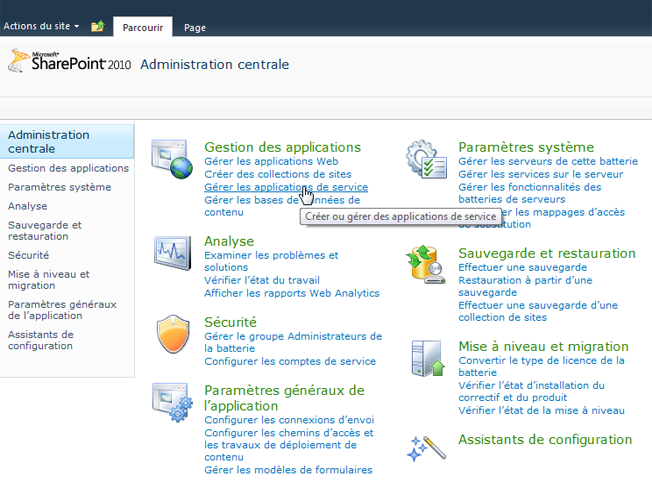Open Gérer les applications Web
The width and height of the screenshot is (652, 482).
click(x=271, y=161)
